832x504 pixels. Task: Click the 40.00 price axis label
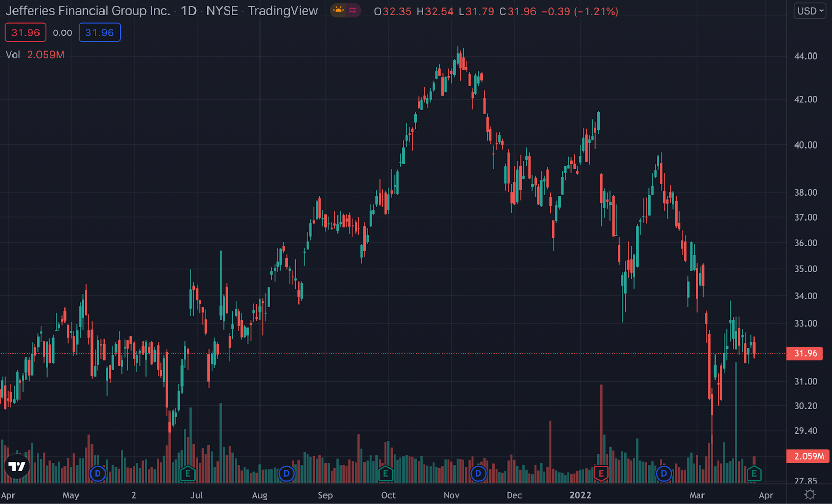pyautogui.click(x=805, y=145)
